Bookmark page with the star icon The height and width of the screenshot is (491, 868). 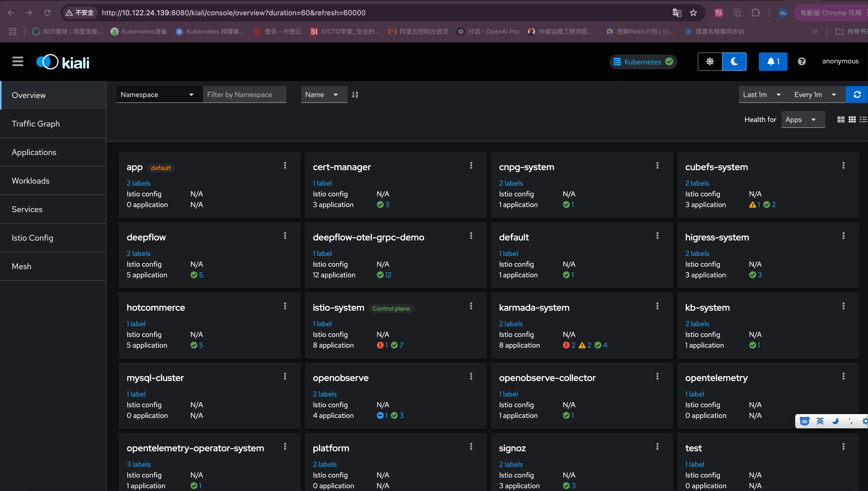point(693,13)
